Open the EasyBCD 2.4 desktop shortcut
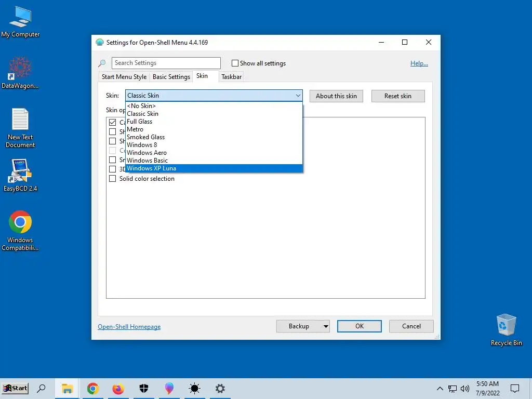Screen dimensions: 532x399 point(20,175)
